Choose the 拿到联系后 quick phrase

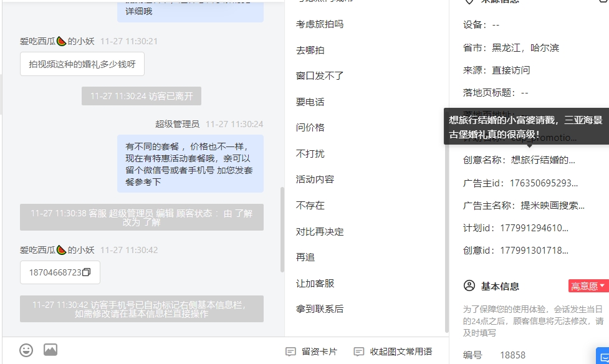(x=320, y=309)
